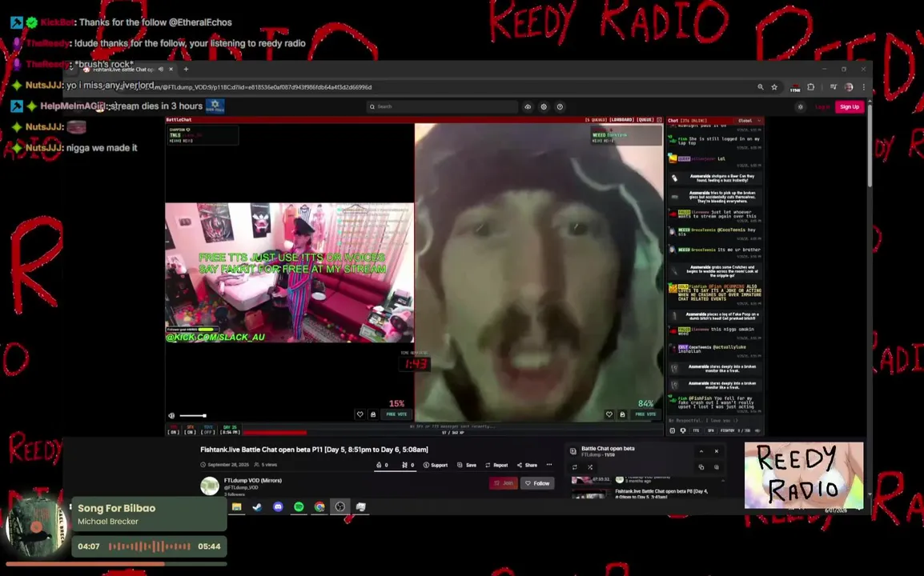This screenshot has width=924, height=576.
Task: Click the lock icon under left stream
Action: point(373,414)
